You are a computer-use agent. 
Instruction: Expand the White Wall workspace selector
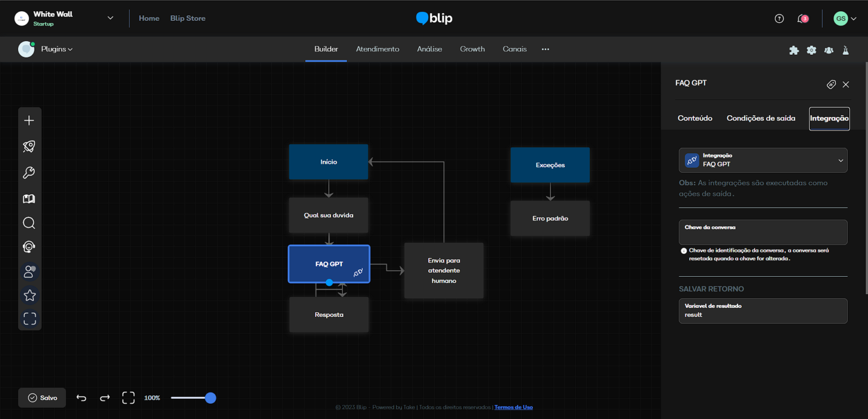pyautogui.click(x=110, y=18)
